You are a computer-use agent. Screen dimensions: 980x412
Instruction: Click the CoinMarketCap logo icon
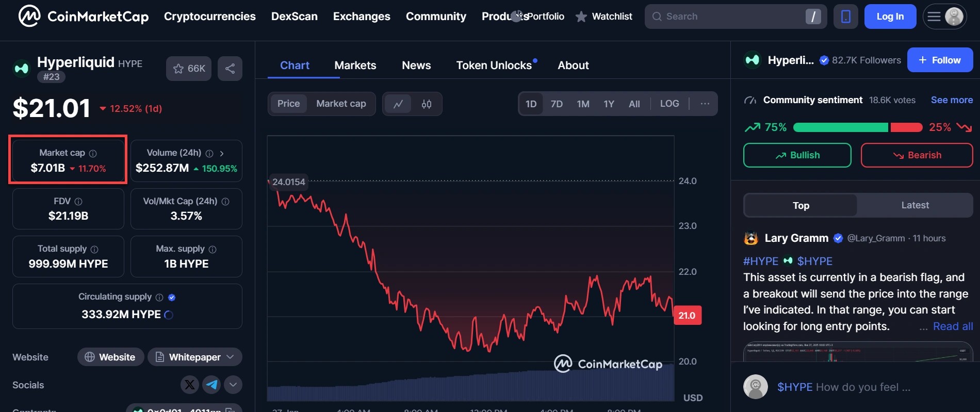[29, 16]
